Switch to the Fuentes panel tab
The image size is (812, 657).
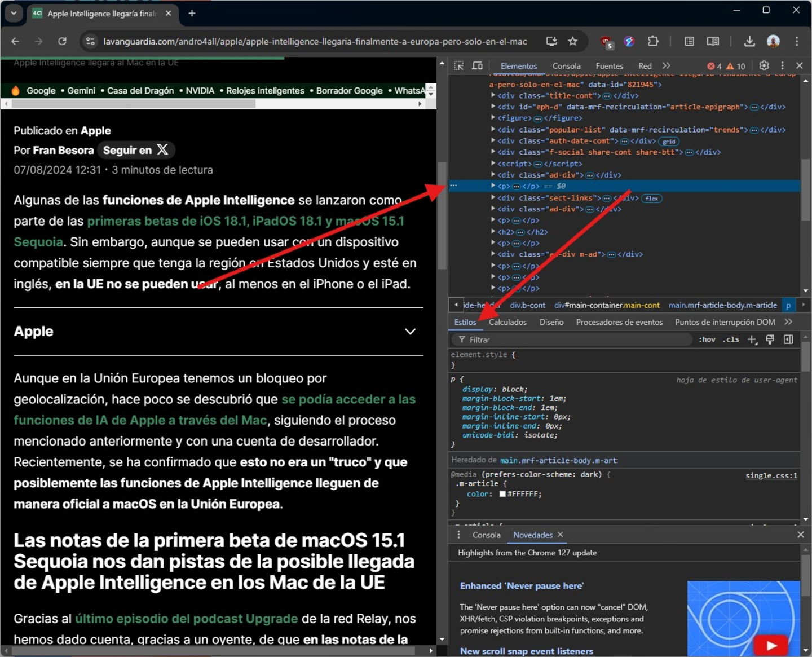610,66
